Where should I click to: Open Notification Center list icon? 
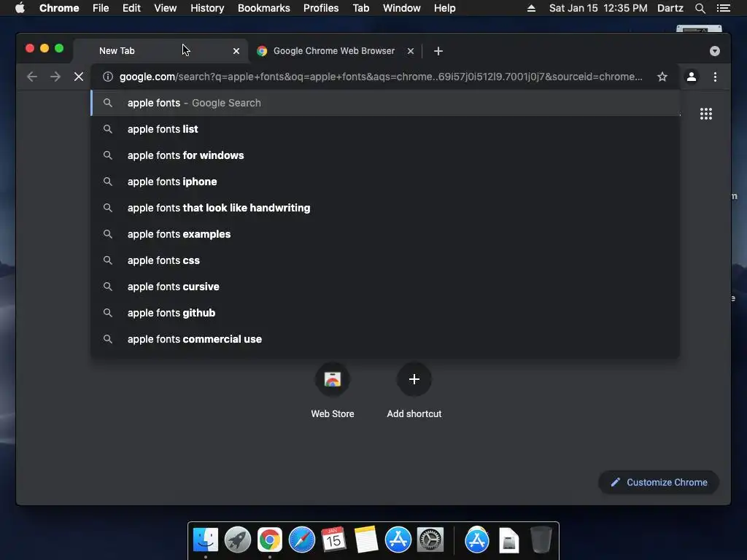tap(724, 8)
